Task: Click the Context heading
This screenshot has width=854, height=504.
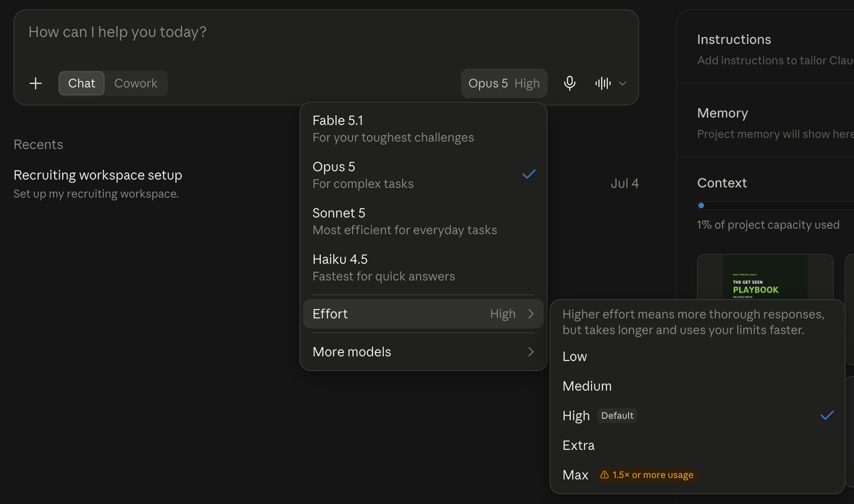Action: [x=722, y=183]
